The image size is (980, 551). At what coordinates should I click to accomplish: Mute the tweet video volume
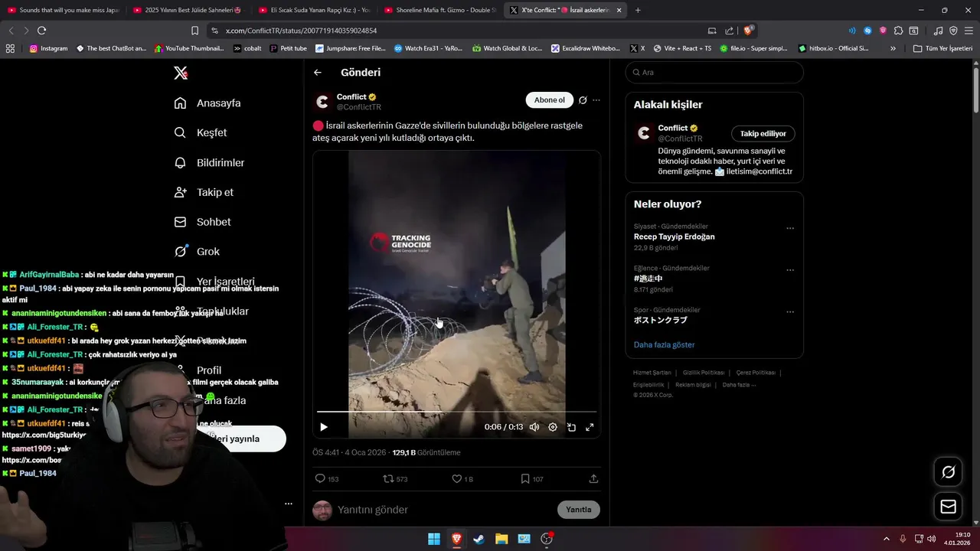[x=534, y=427]
